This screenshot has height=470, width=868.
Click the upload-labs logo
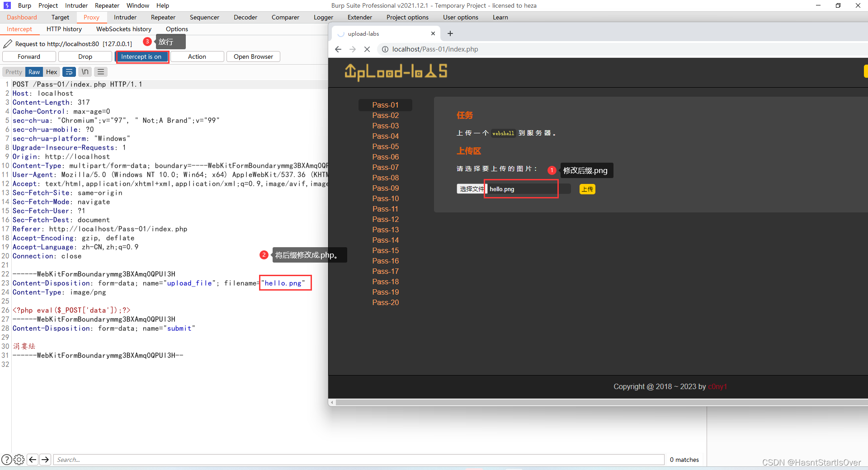(396, 72)
